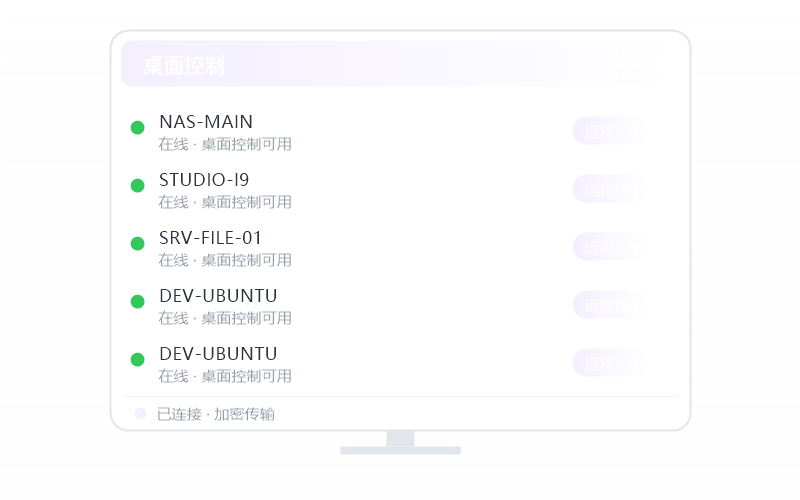Click 远程控制 for the first DEV-UBUNTU device
The image size is (800, 500).
pos(610,305)
